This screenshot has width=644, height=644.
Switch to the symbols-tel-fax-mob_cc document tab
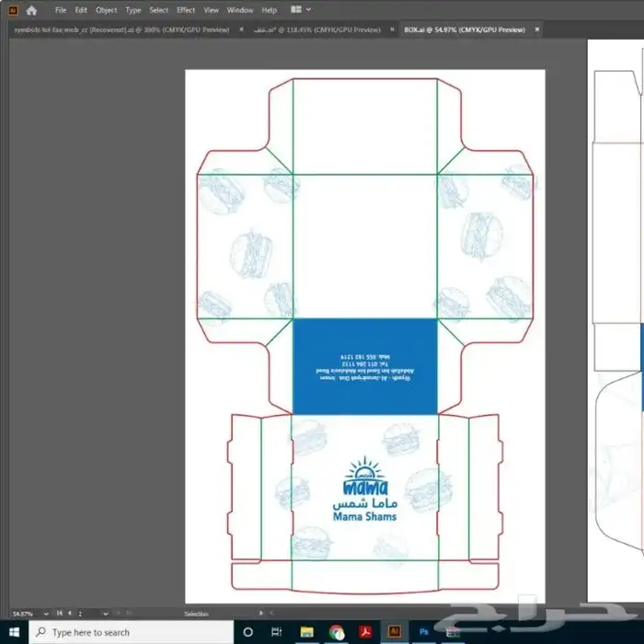pos(120,30)
